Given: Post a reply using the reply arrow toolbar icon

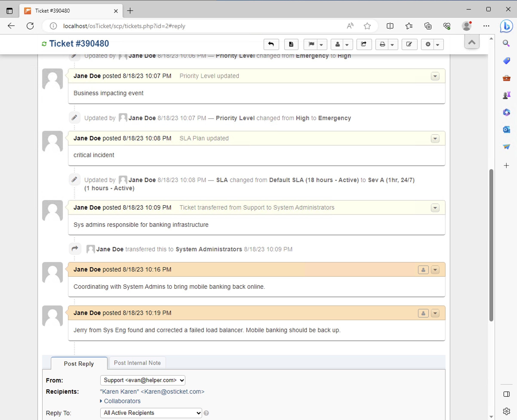Looking at the screenshot, I should (x=271, y=44).
